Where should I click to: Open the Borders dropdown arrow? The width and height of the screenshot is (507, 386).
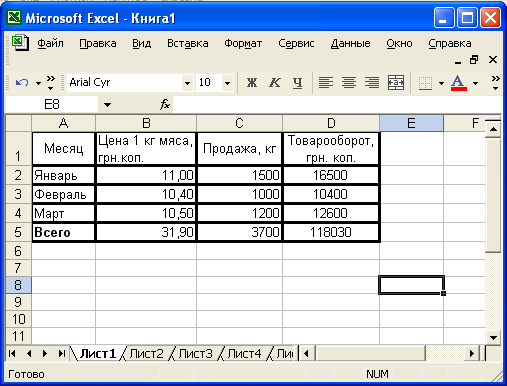coord(442,83)
